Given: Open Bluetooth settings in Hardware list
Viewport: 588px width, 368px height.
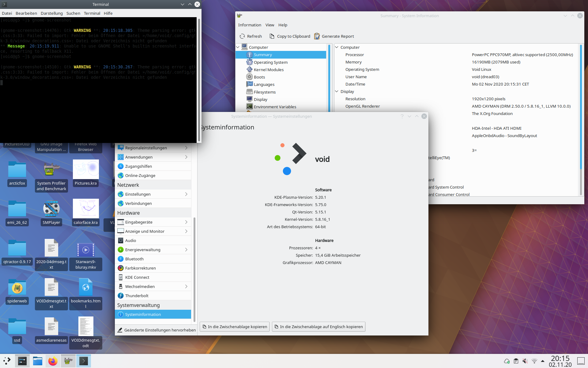Looking at the screenshot, I should pos(134,259).
